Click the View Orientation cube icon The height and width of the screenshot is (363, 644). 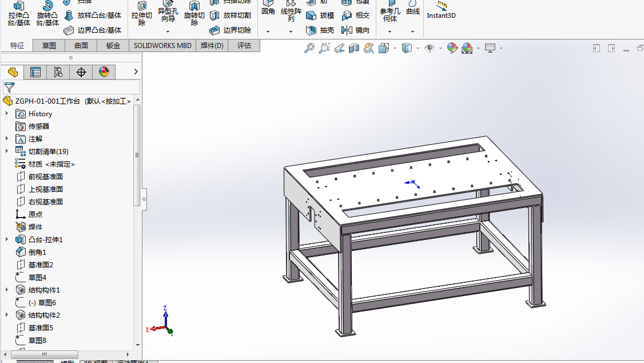(384, 48)
